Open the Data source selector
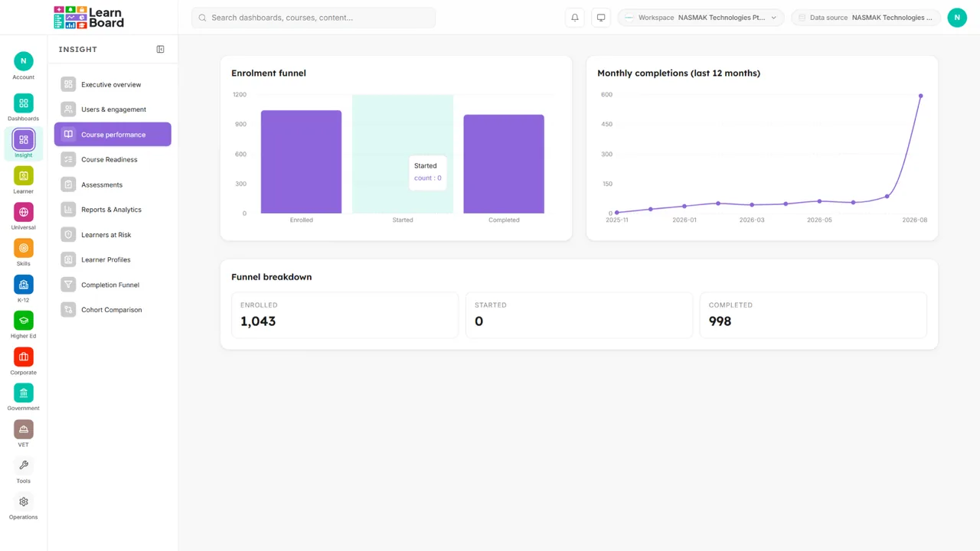The height and width of the screenshot is (551, 980). click(866, 18)
